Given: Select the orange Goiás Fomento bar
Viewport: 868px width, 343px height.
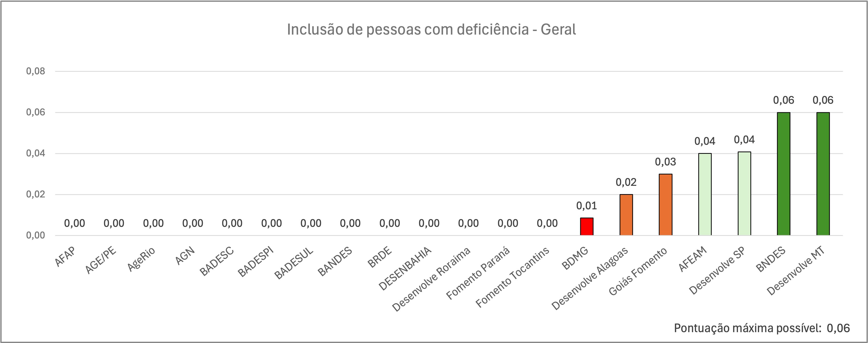Looking at the screenshot, I should (665, 204).
